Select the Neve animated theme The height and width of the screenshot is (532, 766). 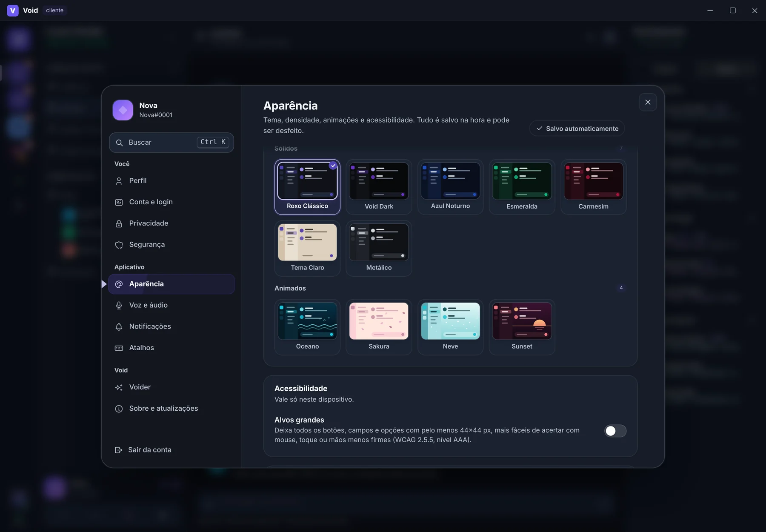tap(450, 327)
